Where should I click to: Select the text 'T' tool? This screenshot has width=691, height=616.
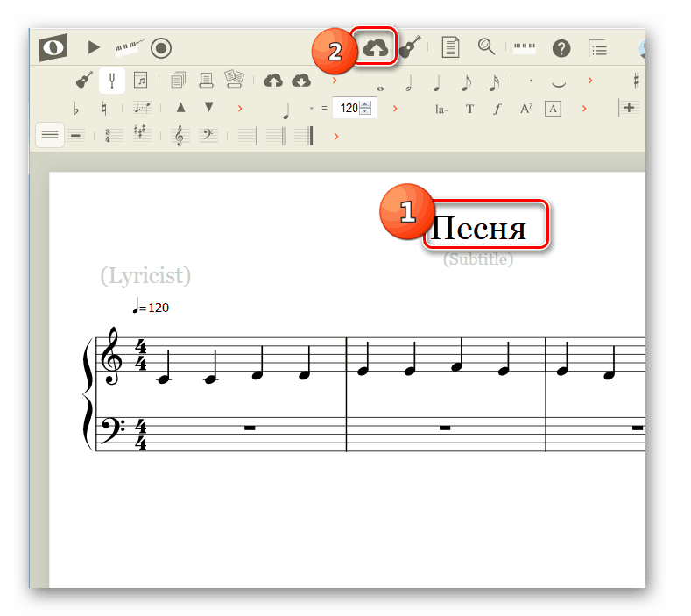tap(469, 109)
